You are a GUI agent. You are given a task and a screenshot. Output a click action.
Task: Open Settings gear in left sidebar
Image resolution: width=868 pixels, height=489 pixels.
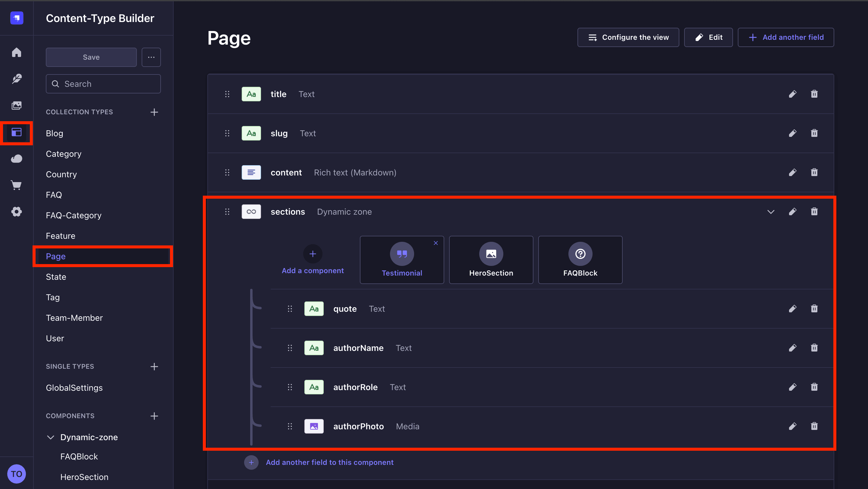point(16,212)
